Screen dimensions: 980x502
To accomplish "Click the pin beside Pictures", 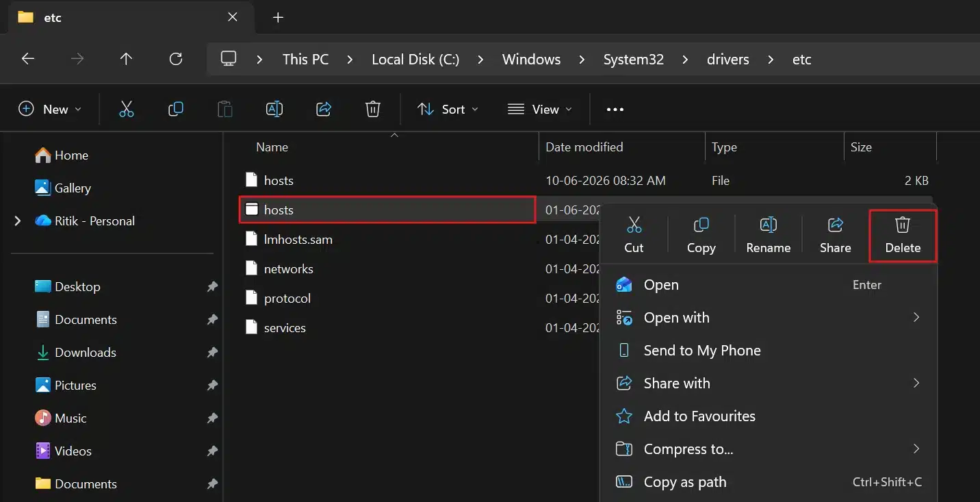I will 212,386.
